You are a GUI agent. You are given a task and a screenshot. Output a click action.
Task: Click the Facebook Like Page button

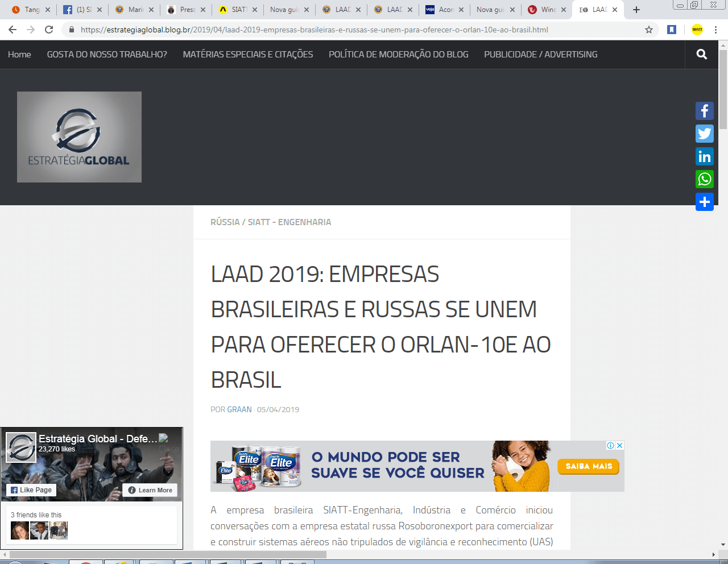[31, 490]
